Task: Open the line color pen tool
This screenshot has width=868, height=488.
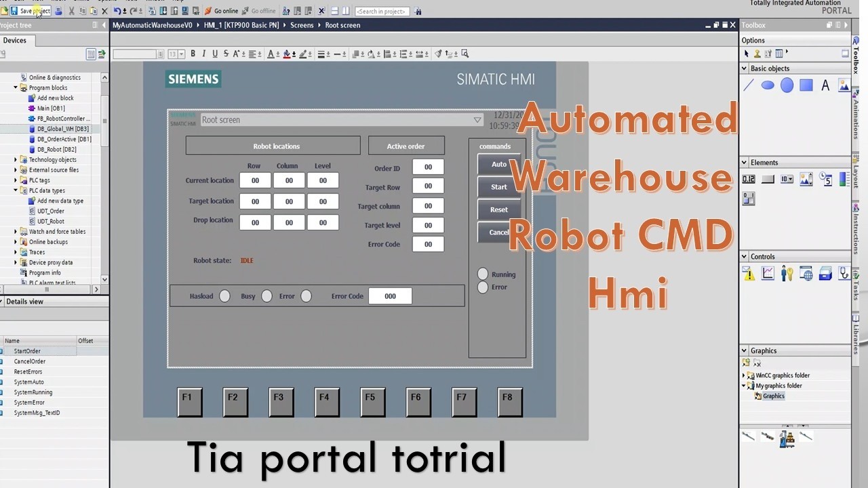Action: tap(302, 54)
